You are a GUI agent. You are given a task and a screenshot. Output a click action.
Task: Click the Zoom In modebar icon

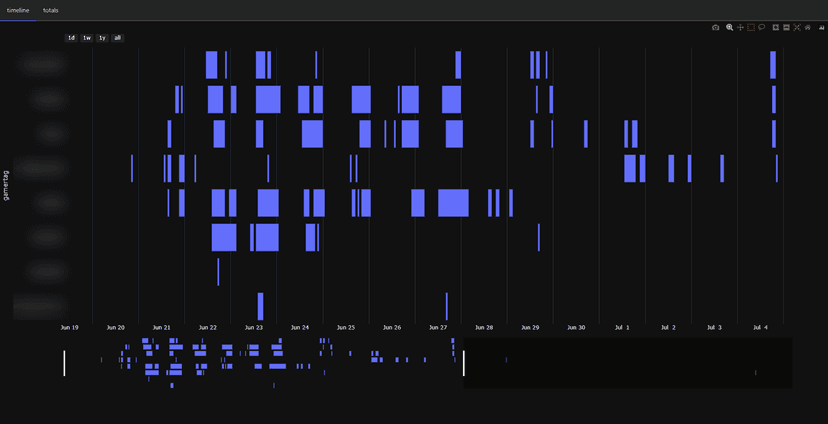[x=776, y=27]
